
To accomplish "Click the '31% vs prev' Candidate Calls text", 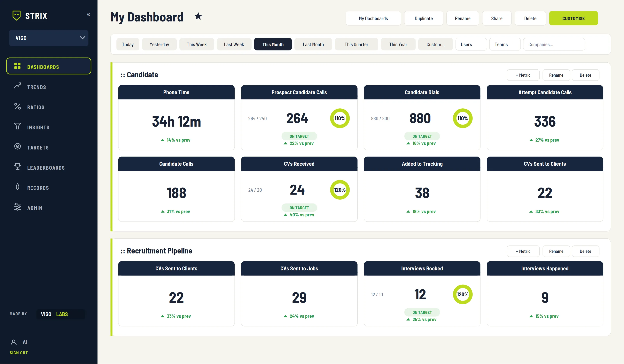I will 178,212.
